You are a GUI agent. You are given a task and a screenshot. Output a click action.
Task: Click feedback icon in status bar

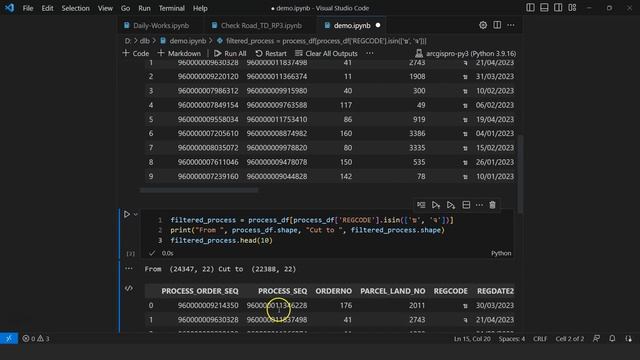(x=596, y=338)
